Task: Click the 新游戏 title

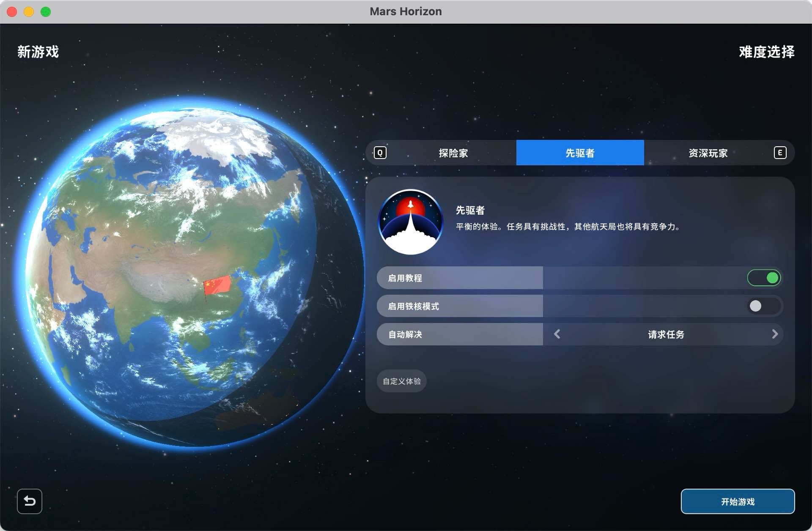Action: (x=38, y=52)
